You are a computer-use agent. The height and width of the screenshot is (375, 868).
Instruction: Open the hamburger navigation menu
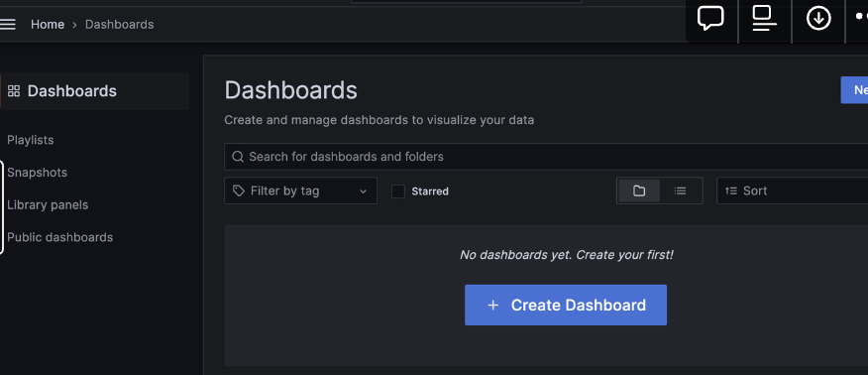(7, 25)
